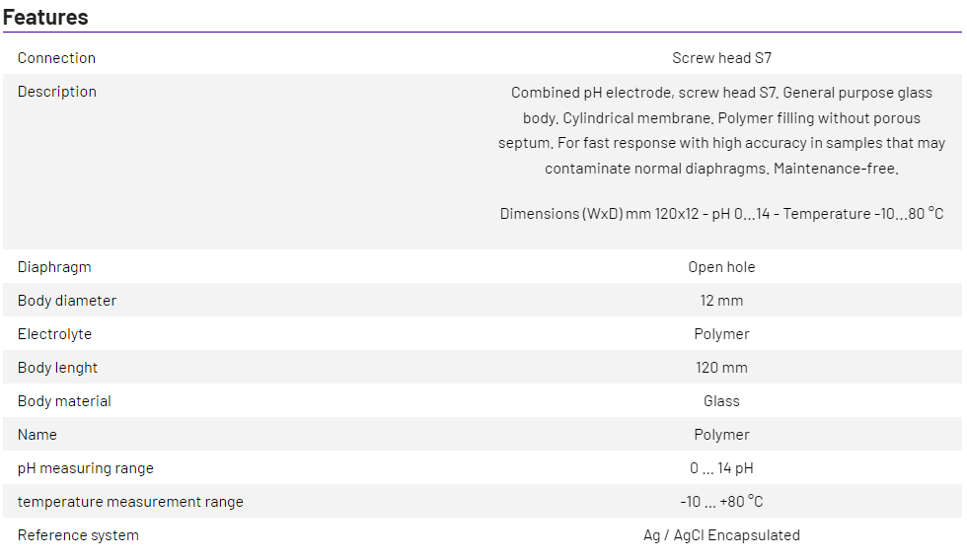The width and height of the screenshot is (967, 560).
Task: Click the Ag / AgCl Encapsulated value
Action: [x=721, y=535]
